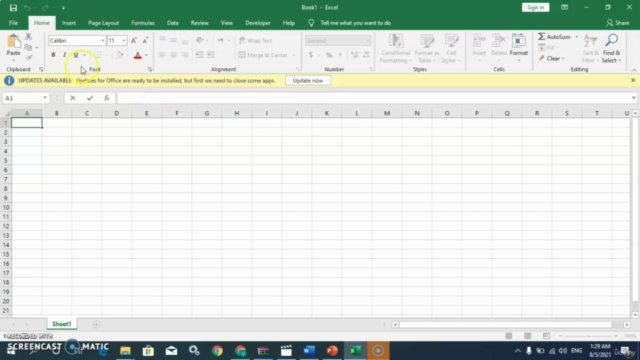Click the red font color A
The image size is (640, 360).
point(138,55)
